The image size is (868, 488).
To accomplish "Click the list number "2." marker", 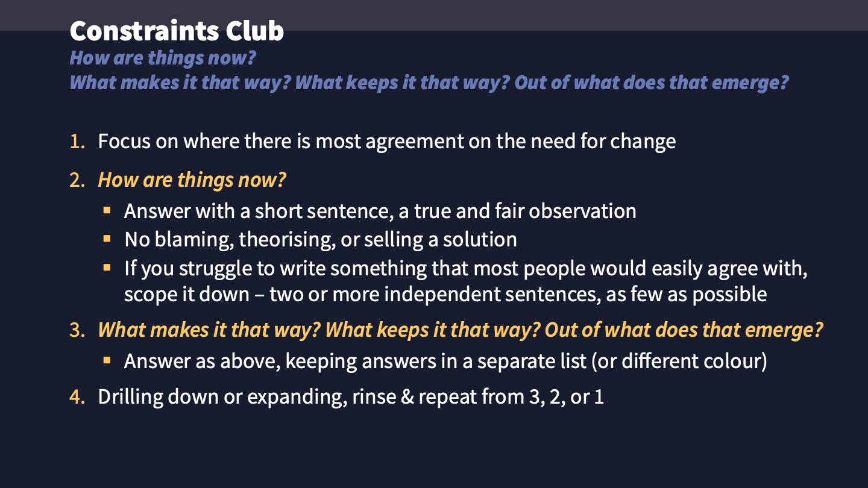I will coord(77,180).
